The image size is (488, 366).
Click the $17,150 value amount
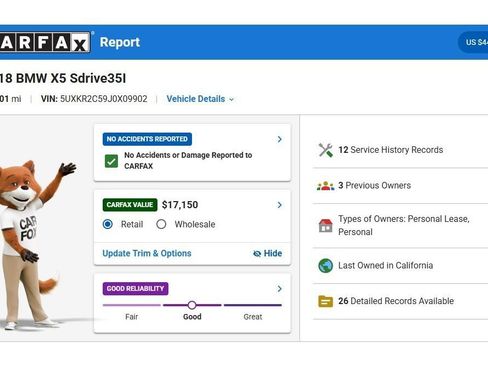[180, 205]
